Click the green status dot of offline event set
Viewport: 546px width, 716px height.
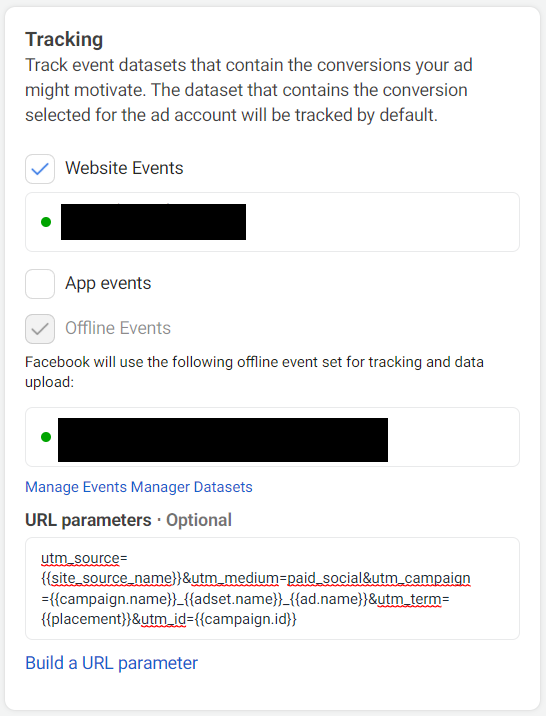[x=46, y=437]
